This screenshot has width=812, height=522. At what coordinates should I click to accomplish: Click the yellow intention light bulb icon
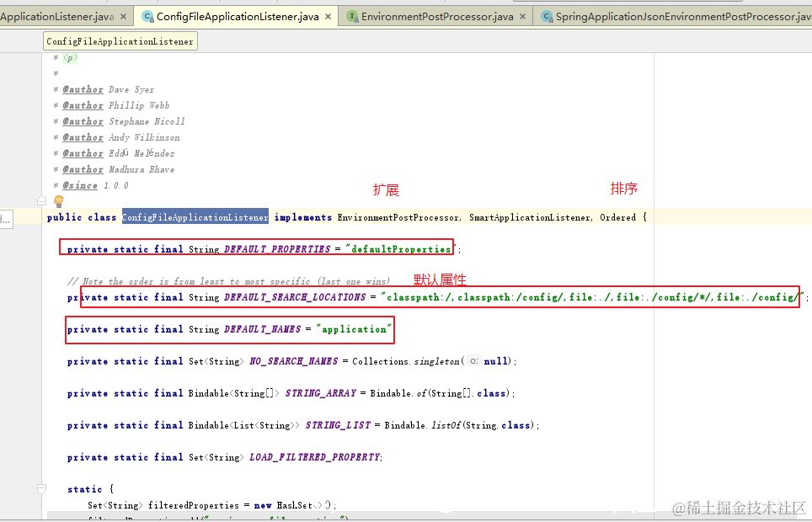[58, 201]
